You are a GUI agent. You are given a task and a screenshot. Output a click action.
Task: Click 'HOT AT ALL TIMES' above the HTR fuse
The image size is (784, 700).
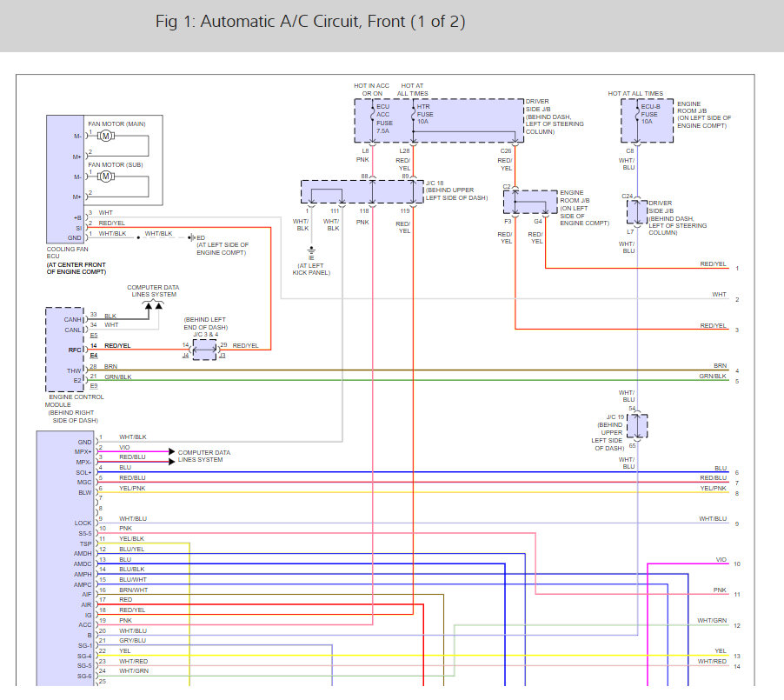click(x=413, y=90)
